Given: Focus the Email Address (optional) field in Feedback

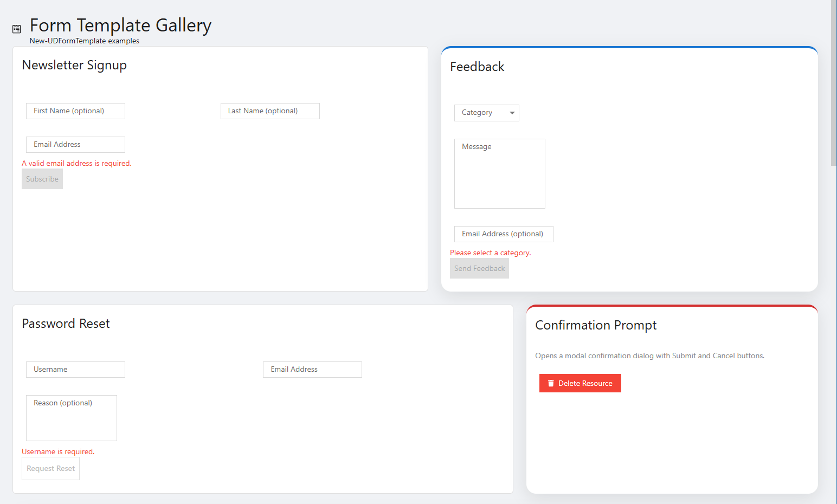Looking at the screenshot, I should pyautogui.click(x=504, y=234).
